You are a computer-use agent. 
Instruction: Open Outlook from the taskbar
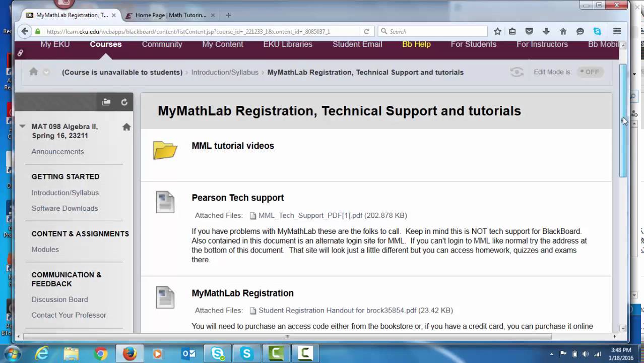pos(188,354)
